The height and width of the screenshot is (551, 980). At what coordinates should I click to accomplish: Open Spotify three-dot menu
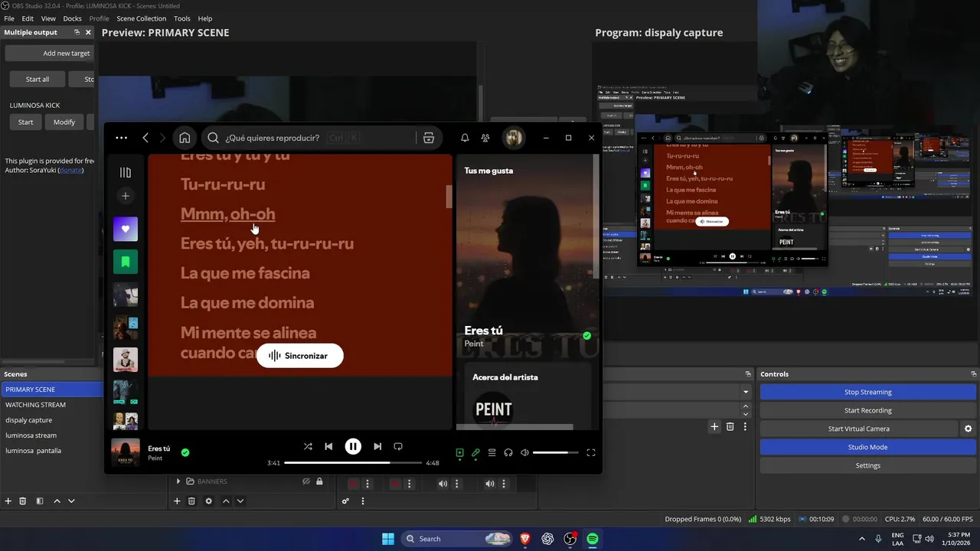click(x=121, y=138)
